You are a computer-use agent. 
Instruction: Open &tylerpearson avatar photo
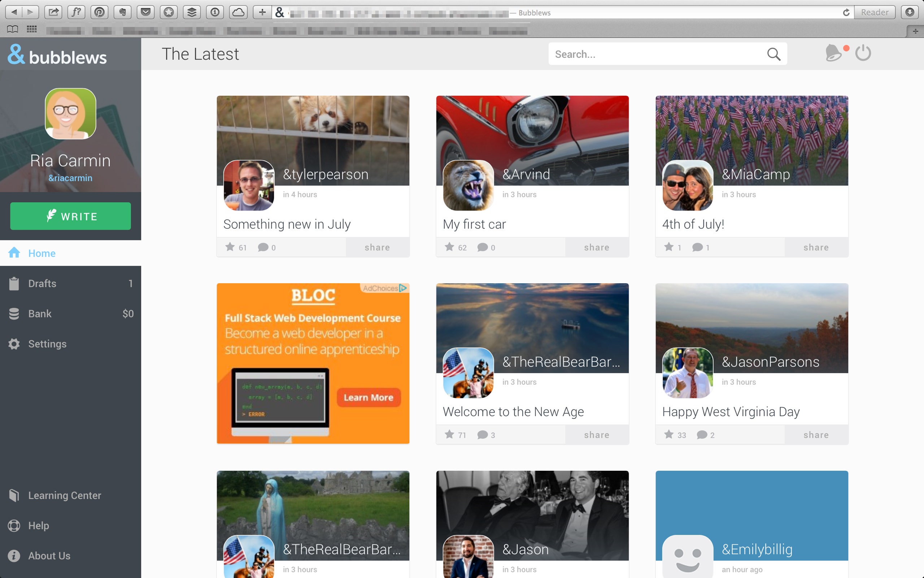[249, 185]
